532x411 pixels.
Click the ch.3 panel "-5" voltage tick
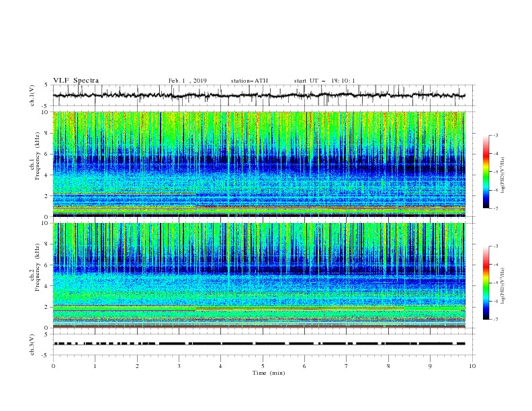[46, 355]
